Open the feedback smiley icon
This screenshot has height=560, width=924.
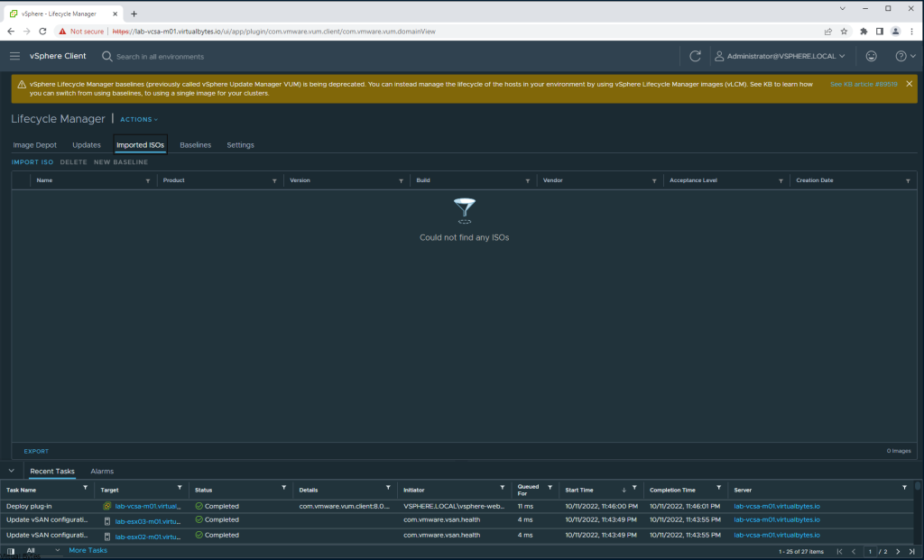tap(871, 56)
